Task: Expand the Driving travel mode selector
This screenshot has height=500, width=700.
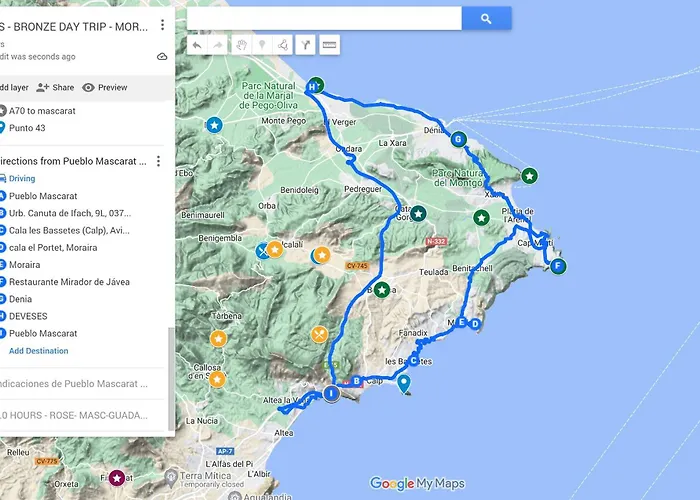Action: pos(22,179)
